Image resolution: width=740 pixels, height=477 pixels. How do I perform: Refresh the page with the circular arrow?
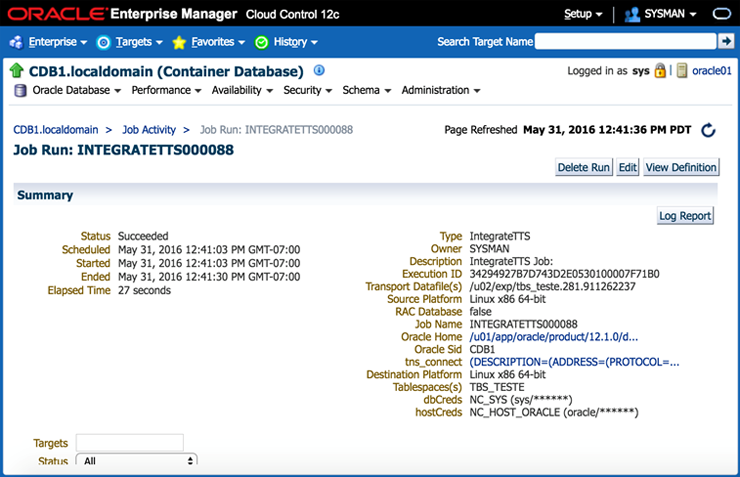tap(708, 130)
